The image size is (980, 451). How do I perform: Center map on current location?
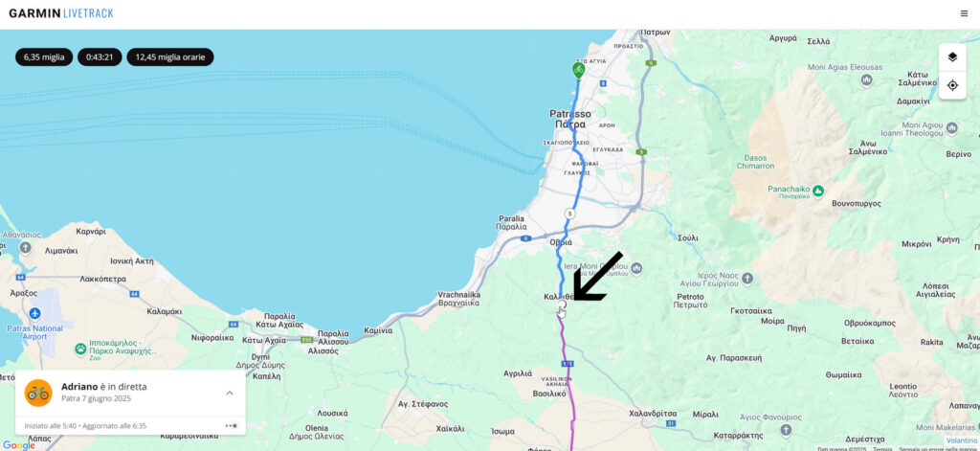click(952, 85)
